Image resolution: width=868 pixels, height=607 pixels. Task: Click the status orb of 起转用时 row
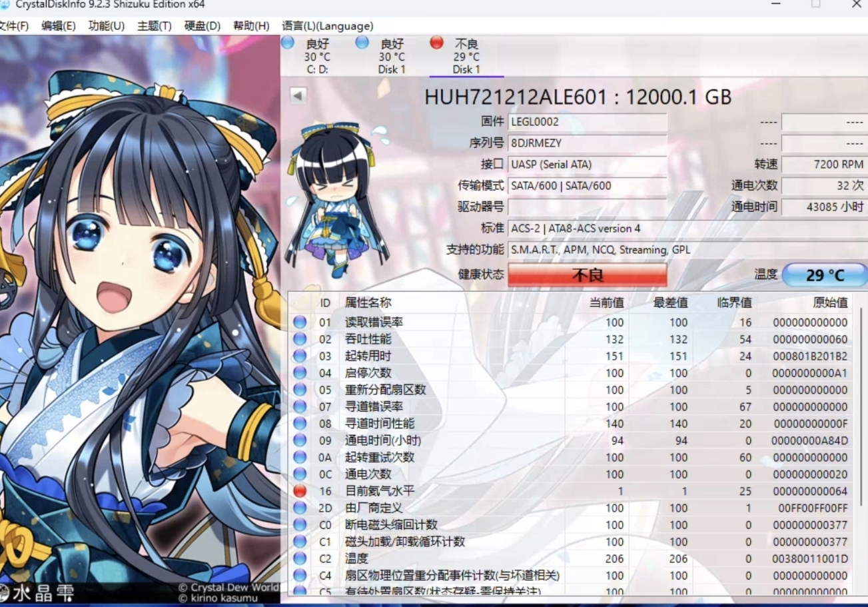300,356
